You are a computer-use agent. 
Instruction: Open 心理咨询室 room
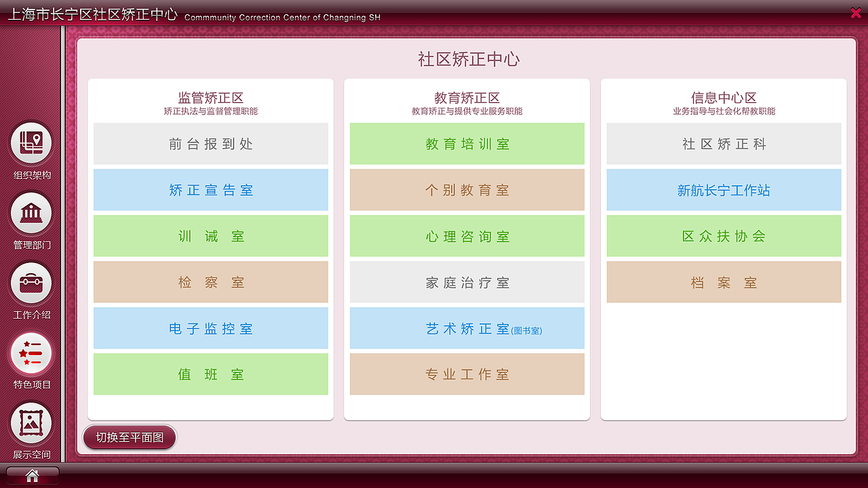point(467,236)
